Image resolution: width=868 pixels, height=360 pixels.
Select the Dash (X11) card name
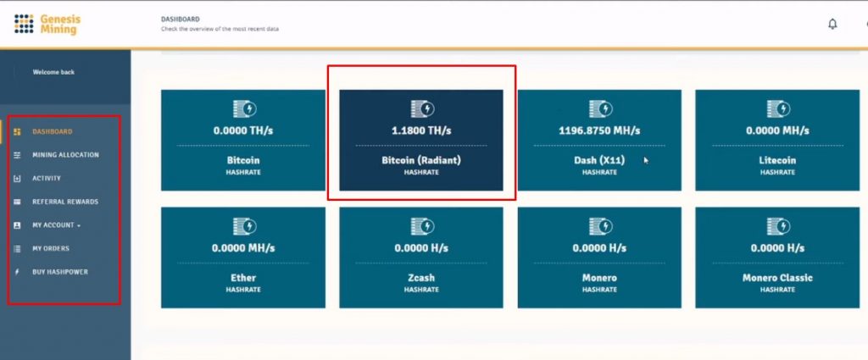tap(599, 160)
